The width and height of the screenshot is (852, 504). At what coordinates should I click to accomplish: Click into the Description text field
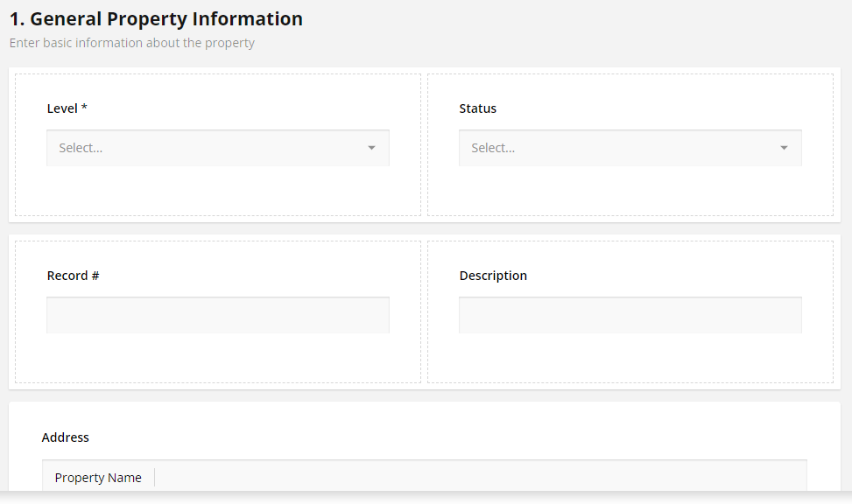[x=630, y=315]
